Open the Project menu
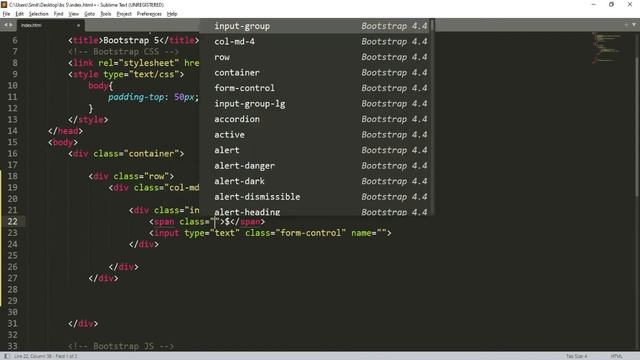This screenshot has height=360, width=640. (124, 14)
